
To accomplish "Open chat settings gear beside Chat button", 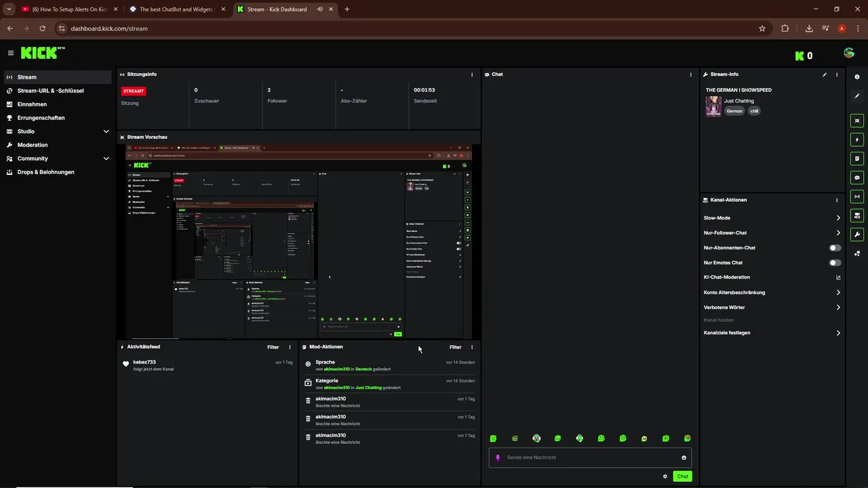I will (665, 476).
